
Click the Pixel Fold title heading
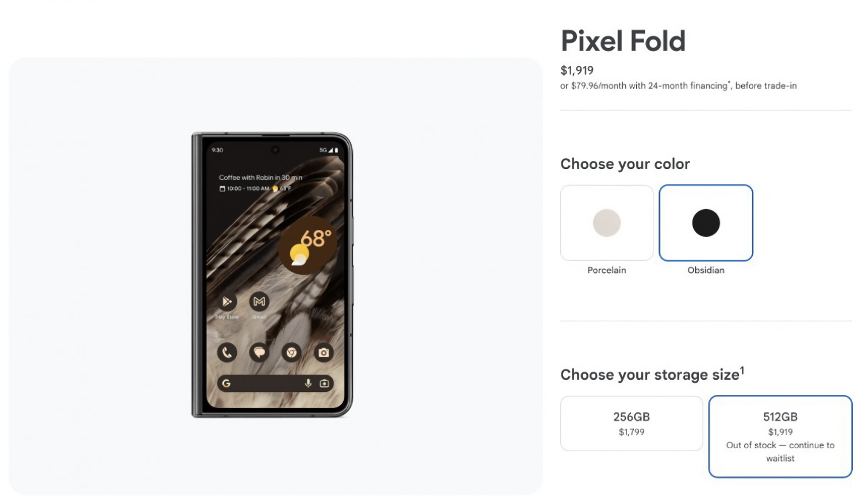[x=623, y=41]
